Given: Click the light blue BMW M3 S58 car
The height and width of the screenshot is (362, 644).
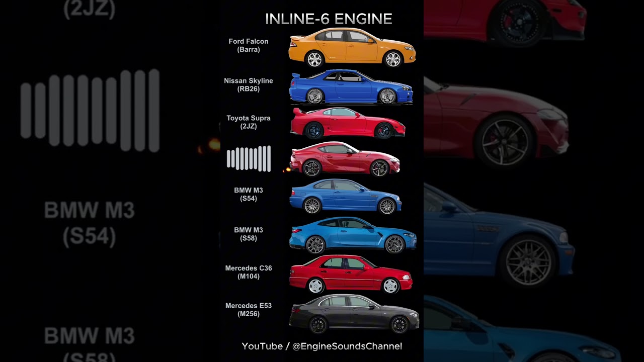Looking at the screenshot, I should point(353,235).
